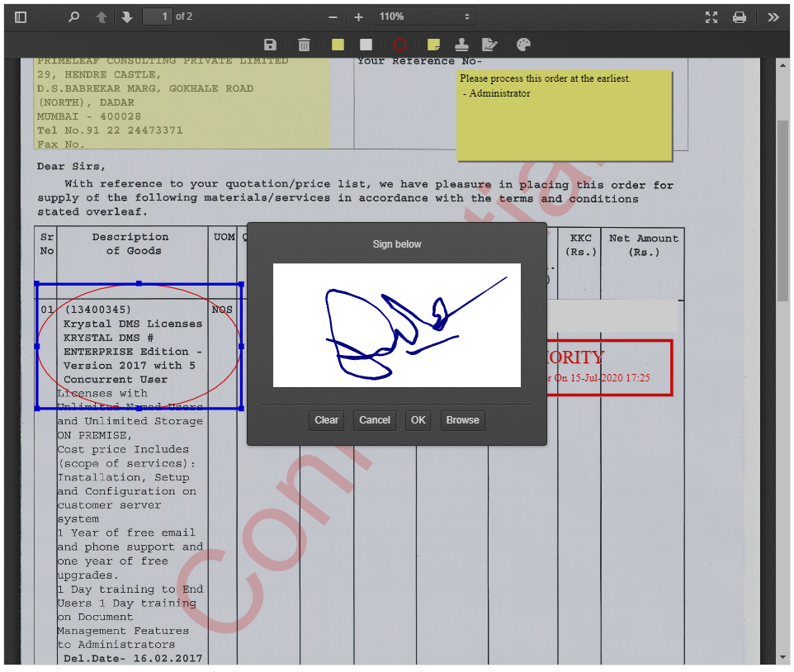Zoom out with the minus icon
The height and width of the screenshot is (672, 794).
(333, 17)
